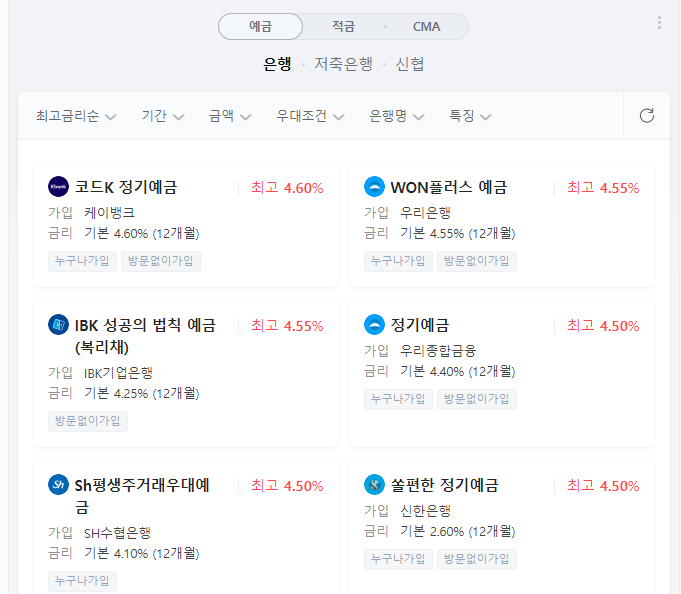
Task: Open the 코드K 정기예금 product title
Action: (126, 187)
